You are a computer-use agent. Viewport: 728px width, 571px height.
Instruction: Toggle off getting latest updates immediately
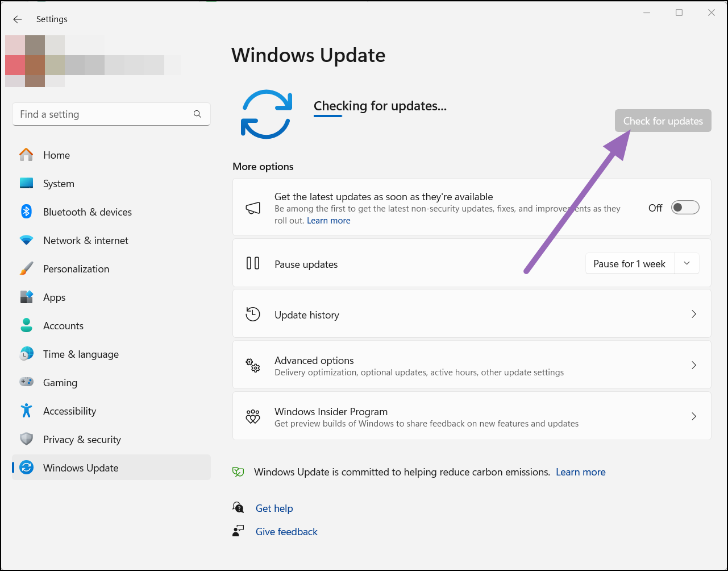(x=685, y=207)
